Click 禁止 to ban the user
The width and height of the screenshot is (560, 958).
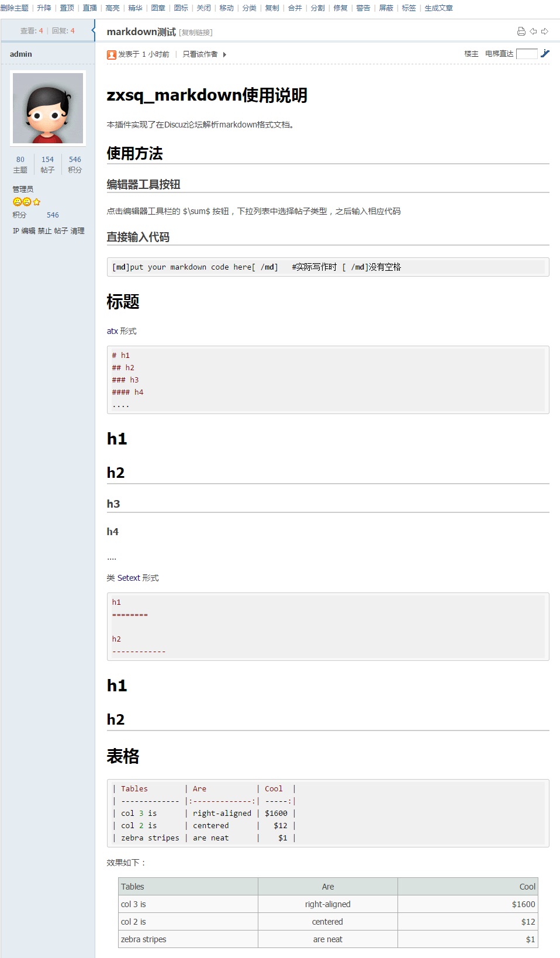[44, 231]
